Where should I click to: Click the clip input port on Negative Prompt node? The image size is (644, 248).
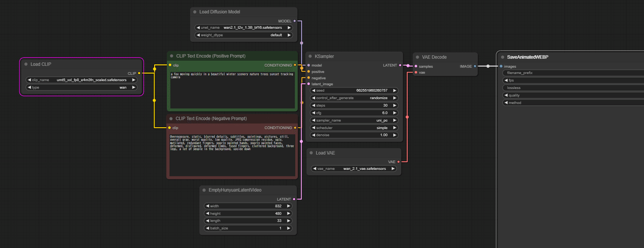pyautogui.click(x=169, y=128)
